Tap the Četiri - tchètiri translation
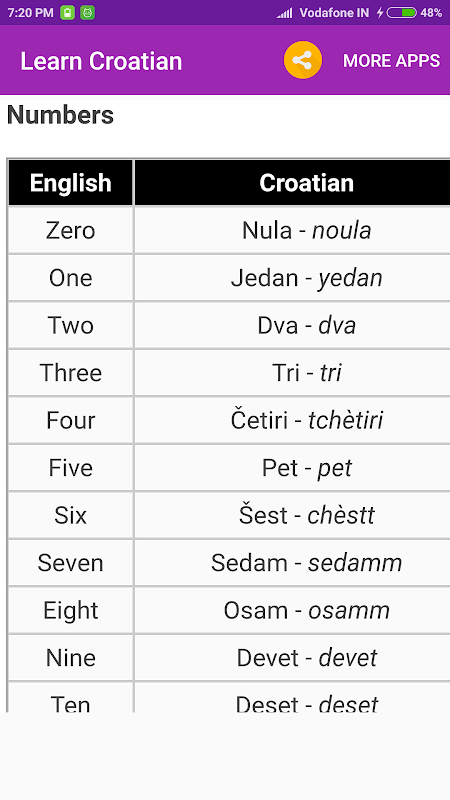Screen dimensions: 450x800 click(x=306, y=420)
